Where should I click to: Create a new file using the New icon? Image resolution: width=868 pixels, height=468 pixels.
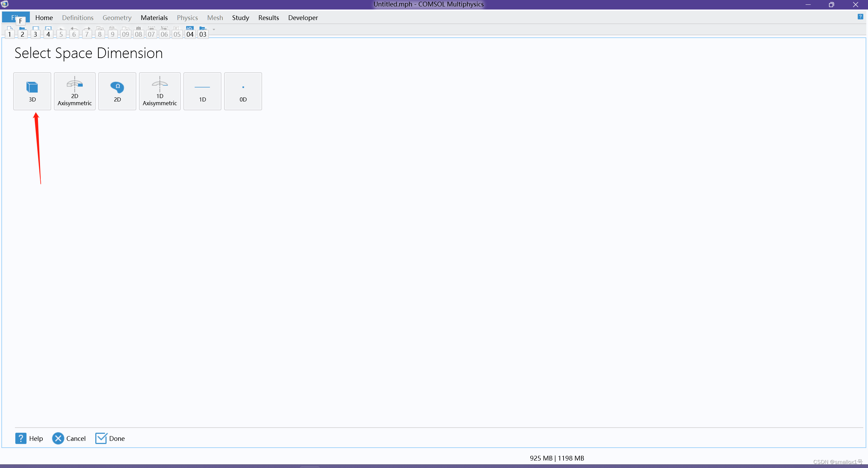(x=9, y=28)
